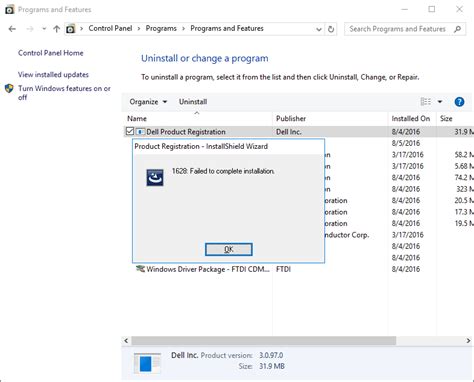The width and height of the screenshot is (474, 382).
Task: Select Control Panel in the breadcrumb
Action: click(x=110, y=29)
